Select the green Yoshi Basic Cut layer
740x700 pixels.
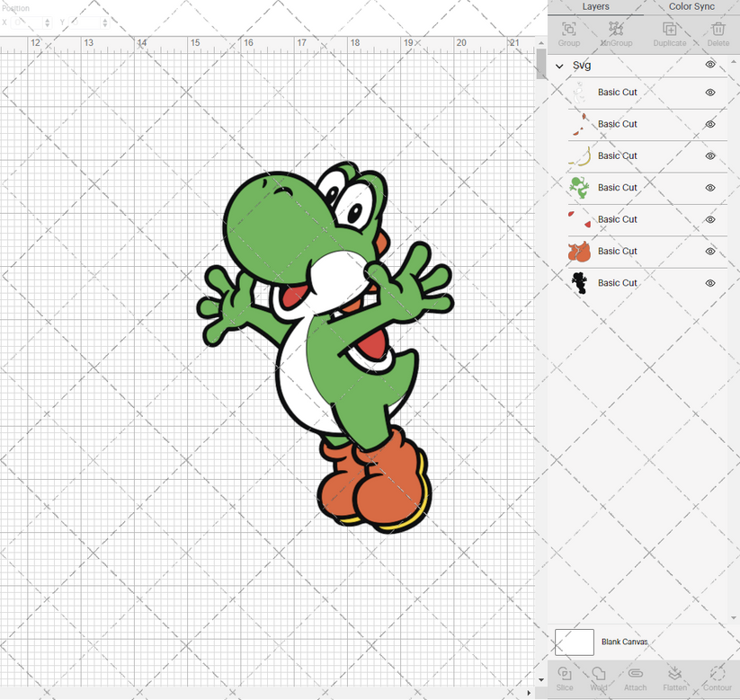click(x=618, y=187)
